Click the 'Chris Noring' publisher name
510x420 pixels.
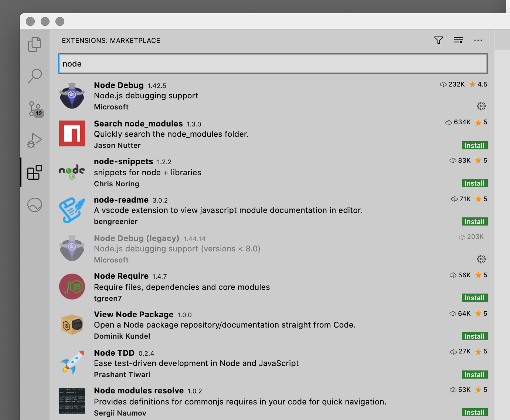pyautogui.click(x=116, y=184)
